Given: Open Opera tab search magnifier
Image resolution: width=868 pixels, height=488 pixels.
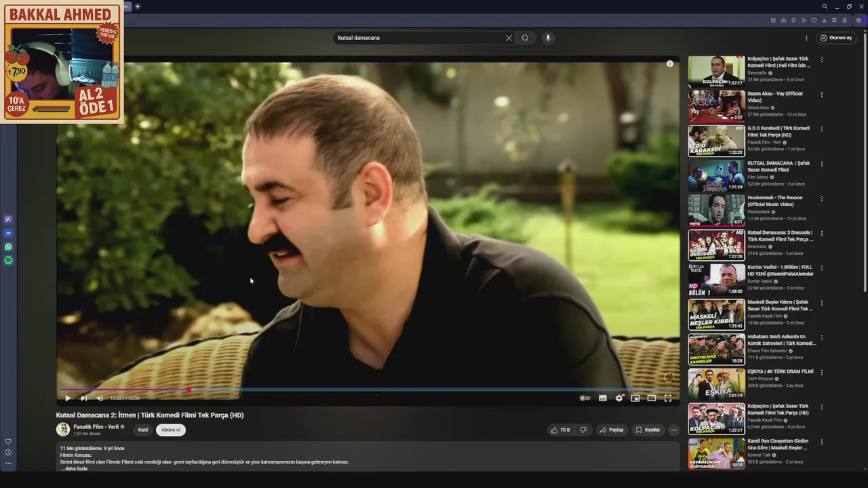Looking at the screenshot, I should coord(825,7).
